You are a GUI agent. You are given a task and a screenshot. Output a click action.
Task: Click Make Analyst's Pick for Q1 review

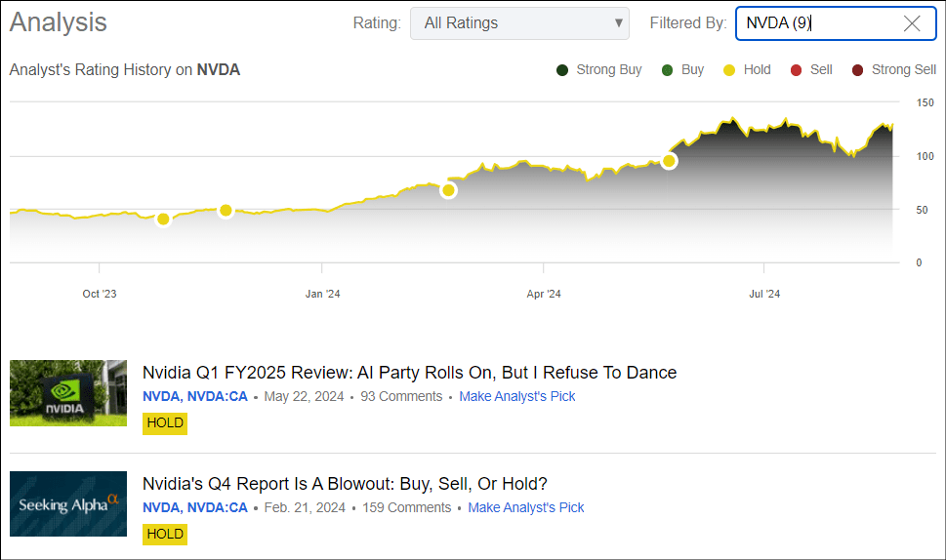pyautogui.click(x=516, y=397)
